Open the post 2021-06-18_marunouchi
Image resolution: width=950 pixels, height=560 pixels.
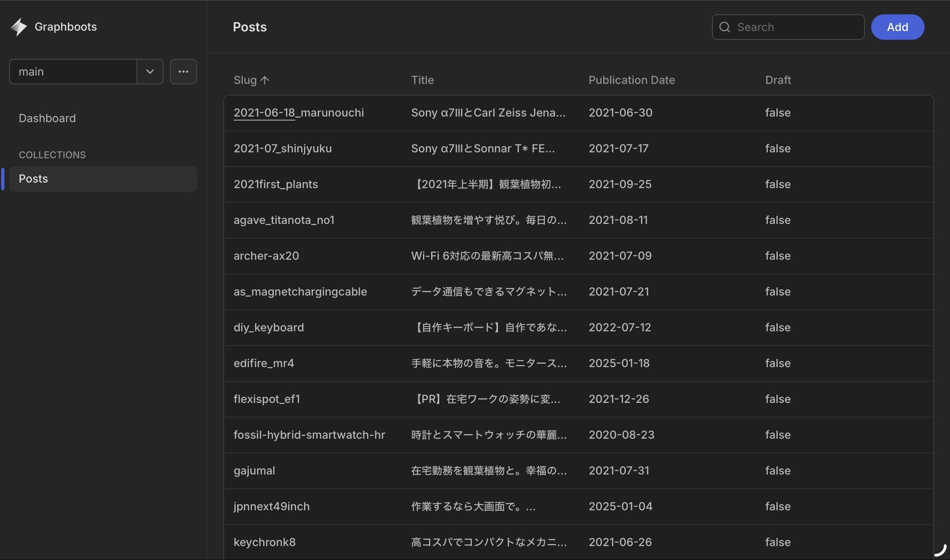click(x=298, y=113)
